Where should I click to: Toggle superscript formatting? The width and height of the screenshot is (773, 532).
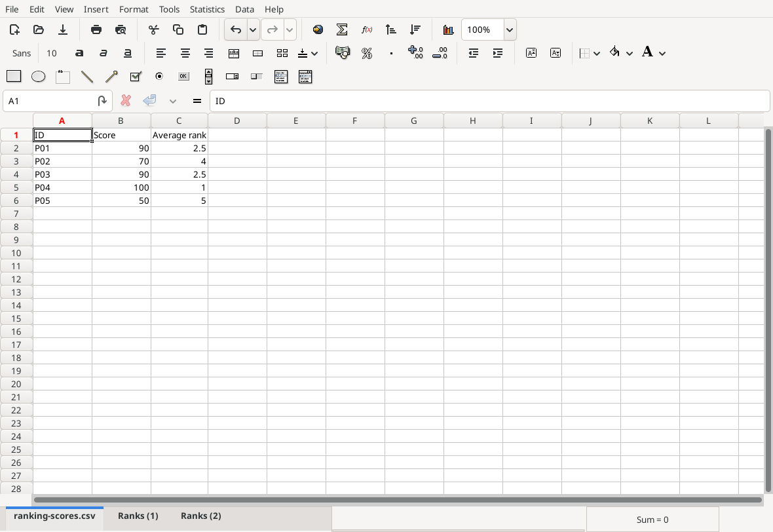(531, 53)
